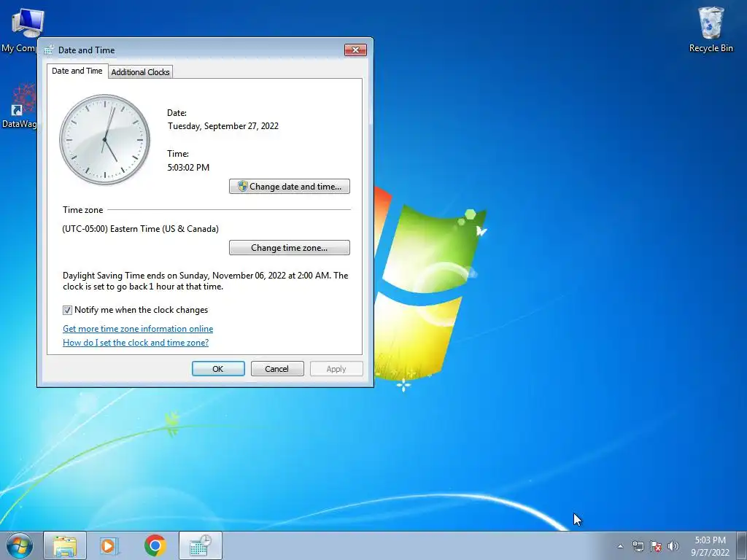Viewport: 747px width, 560px height.
Task: Open How do I set the clock link
Action: click(136, 343)
